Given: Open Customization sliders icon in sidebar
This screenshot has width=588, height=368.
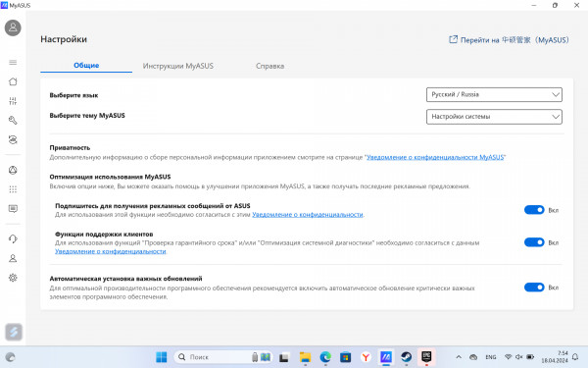Looking at the screenshot, I should coord(13,101).
